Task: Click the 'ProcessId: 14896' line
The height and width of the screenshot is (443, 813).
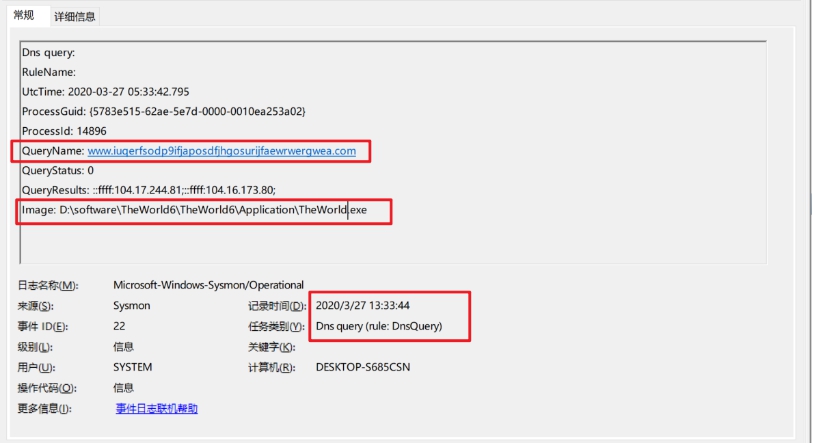Action: 64,131
